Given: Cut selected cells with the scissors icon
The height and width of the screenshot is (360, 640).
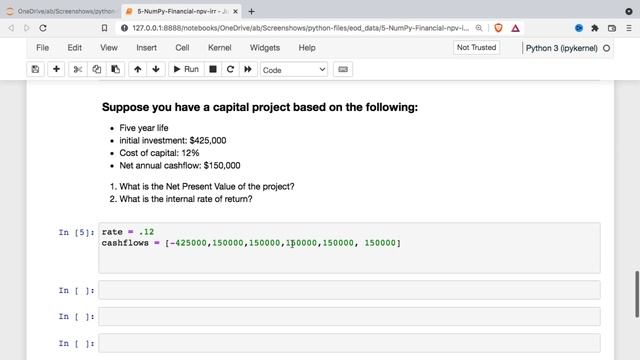Looking at the screenshot, I should tap(78, 69).
